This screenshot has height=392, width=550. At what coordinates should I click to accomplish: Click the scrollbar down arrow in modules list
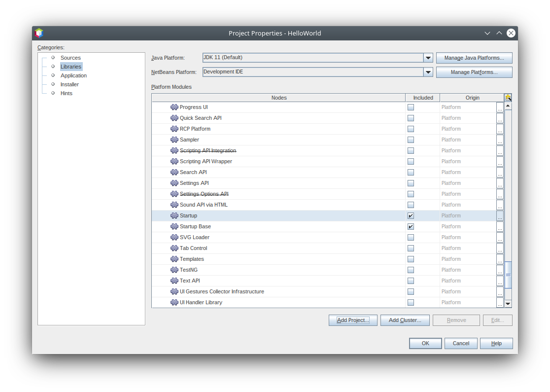point(508,304)
